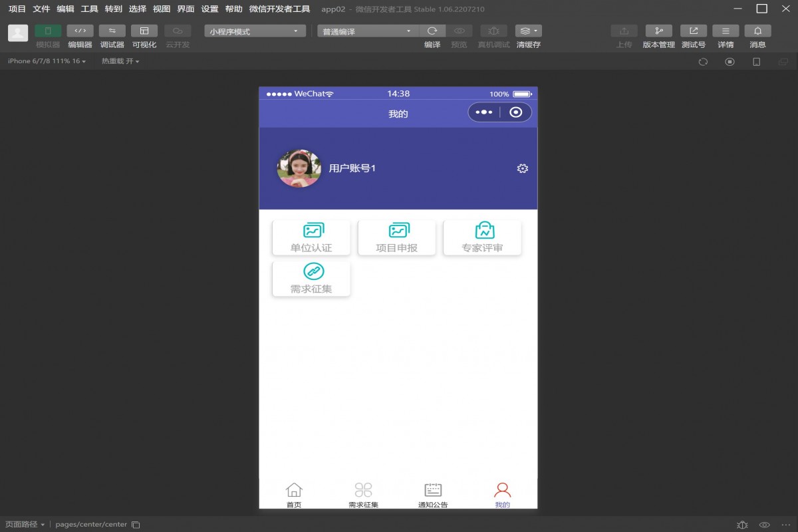Toggle the simulator device rotation icon

pyautogui.click(x=756, y=61)
